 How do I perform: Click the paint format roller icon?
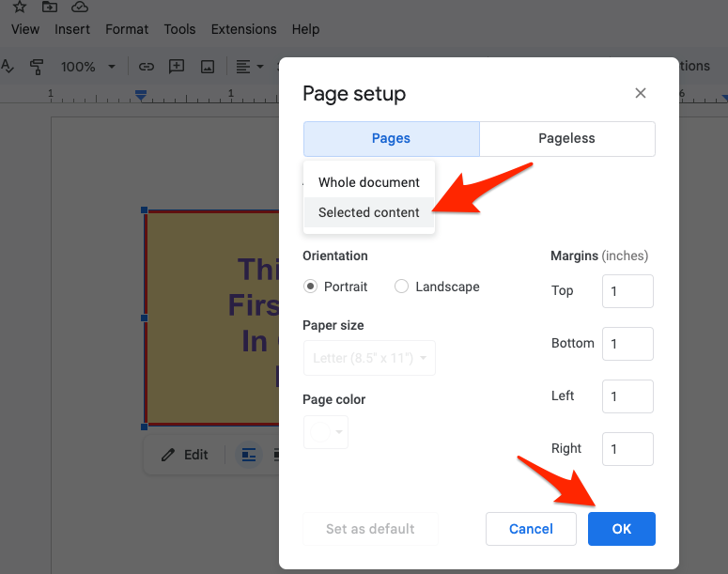point(37,67)
